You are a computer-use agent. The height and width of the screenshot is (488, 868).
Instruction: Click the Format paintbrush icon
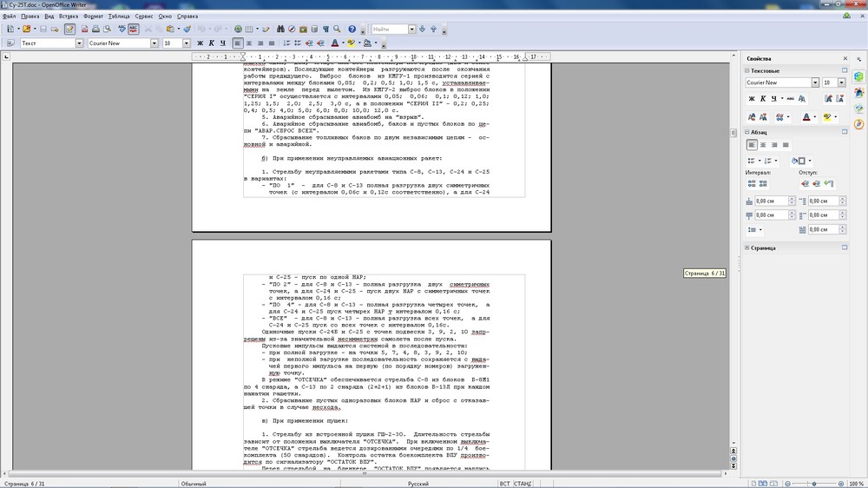pyautogui.click(x=187, y=29)
